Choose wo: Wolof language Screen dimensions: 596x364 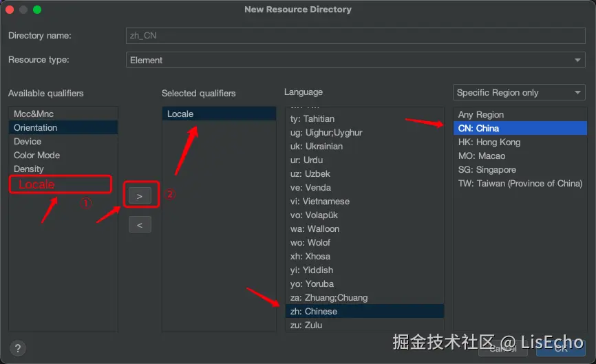point(365,242)
